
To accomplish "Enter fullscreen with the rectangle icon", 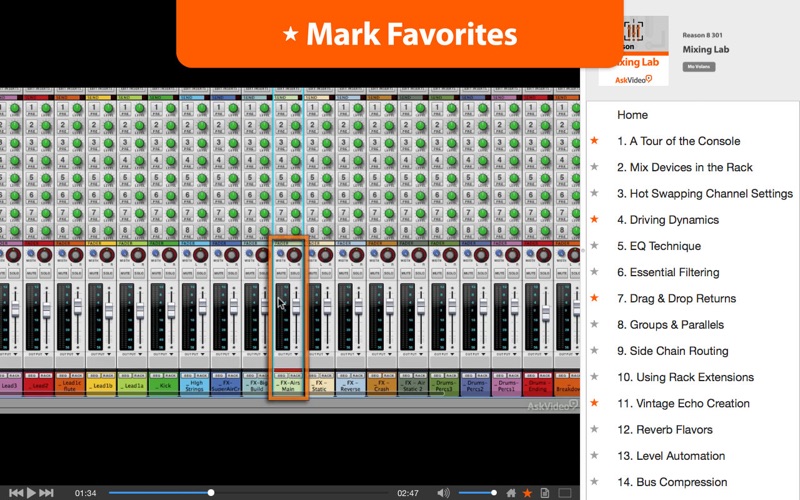I will click(565, 493).
